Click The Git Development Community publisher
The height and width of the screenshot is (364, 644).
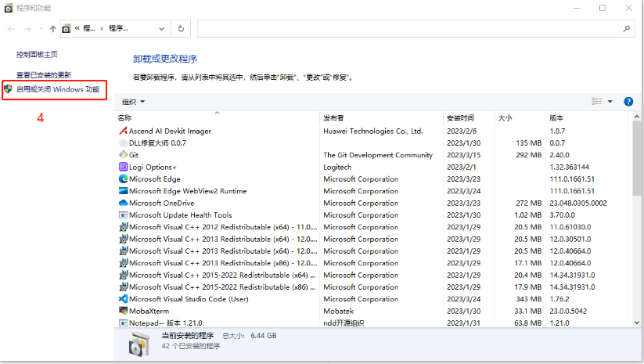(378, 155)
